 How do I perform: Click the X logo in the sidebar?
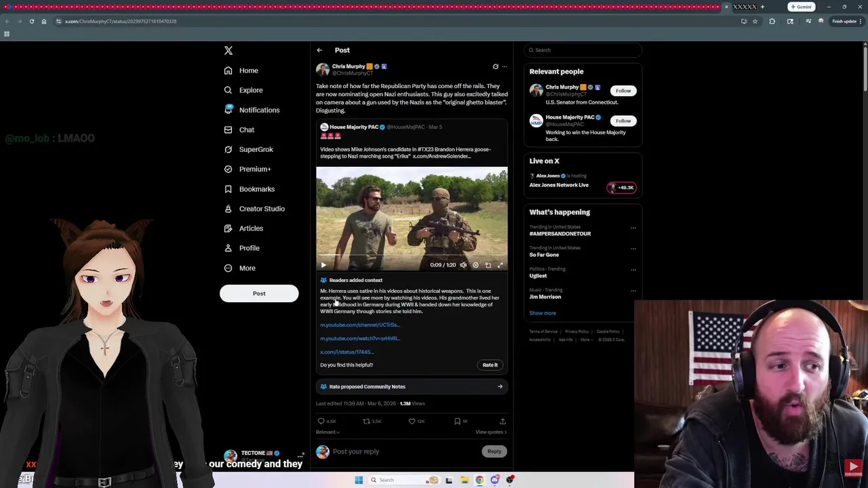tap(229, 51)
